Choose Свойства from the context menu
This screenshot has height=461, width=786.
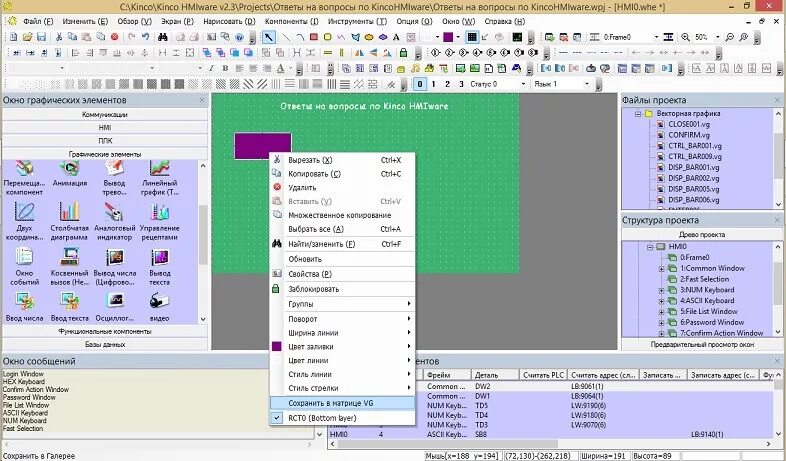click(x=342, y=274)
